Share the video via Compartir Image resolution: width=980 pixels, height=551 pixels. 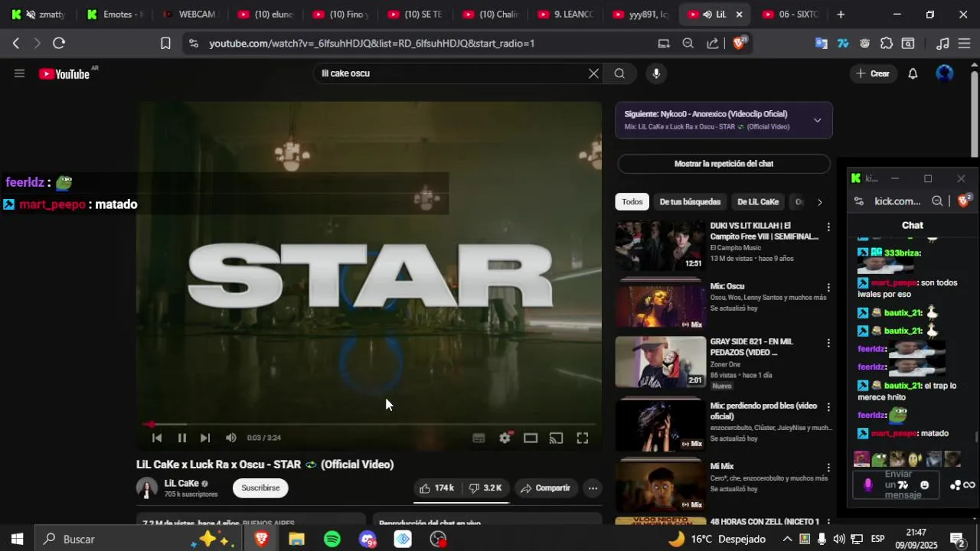pyautogui.click(x=546, y=488)
